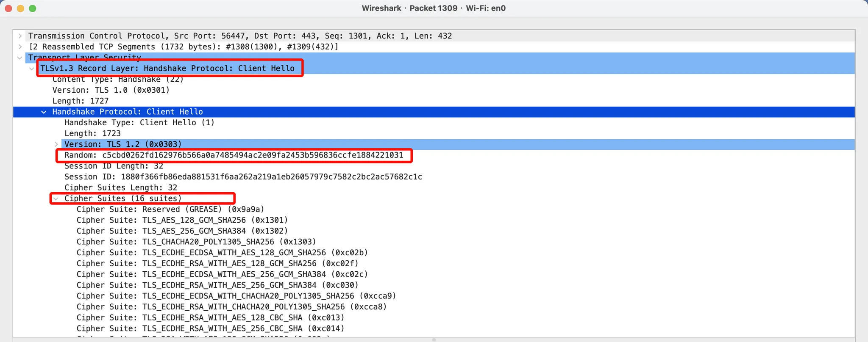Select the Reassembled TCP Segments (1732 bytes) line
868x342 pixels.
(184, 47)
